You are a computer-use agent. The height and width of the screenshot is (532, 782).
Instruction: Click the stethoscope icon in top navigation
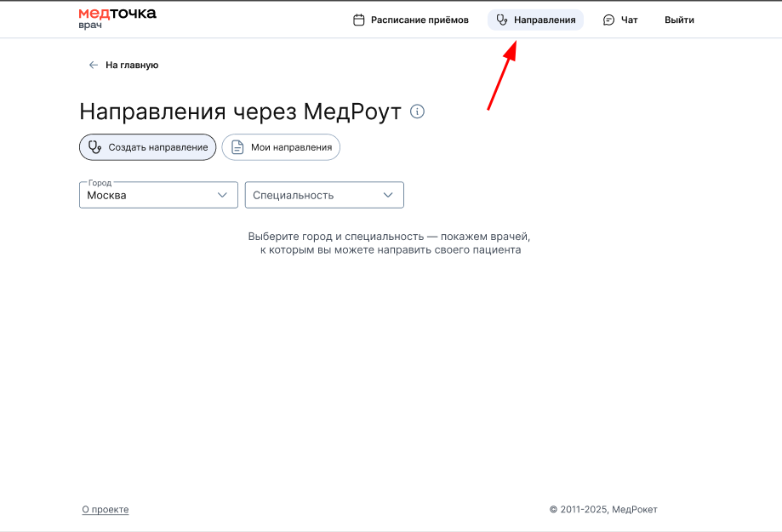pyautogui.click(x=502, y=20)
